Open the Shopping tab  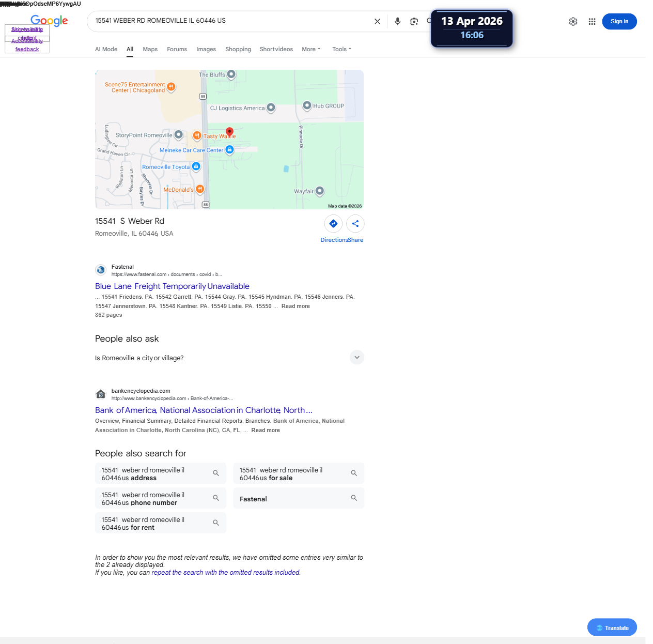click(238, 49)
